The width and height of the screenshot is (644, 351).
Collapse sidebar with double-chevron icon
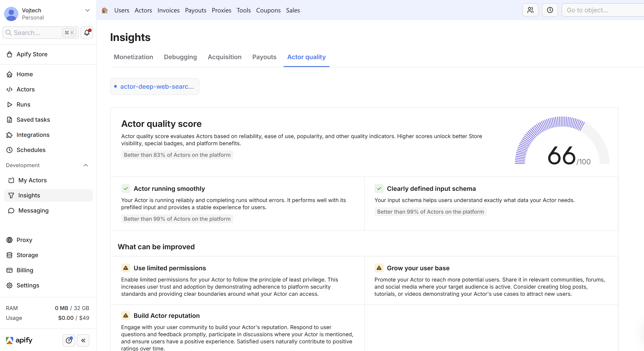(83, 340)
